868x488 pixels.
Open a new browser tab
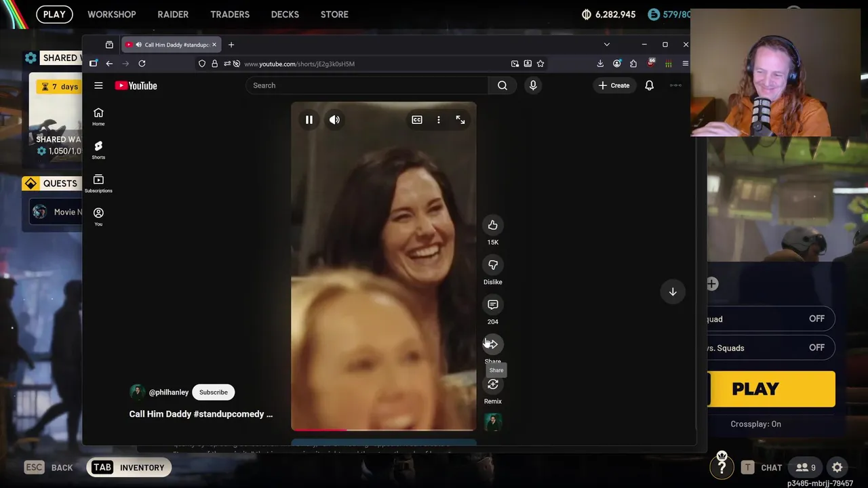(x=231, y=45)
